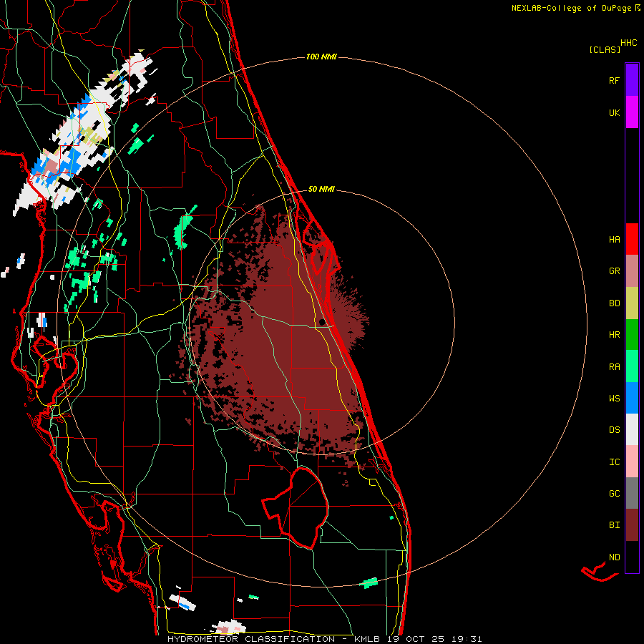Click the "DS" legend label
644x644 pixels.
[614, 429]
